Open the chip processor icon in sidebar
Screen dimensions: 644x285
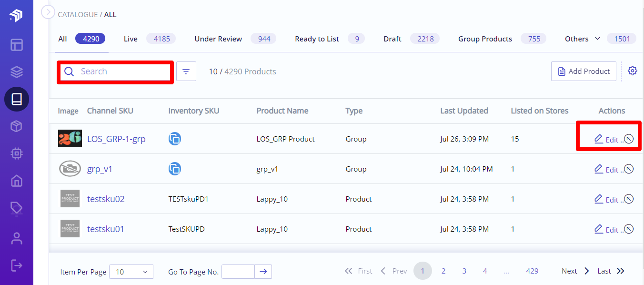click(17, 153)
